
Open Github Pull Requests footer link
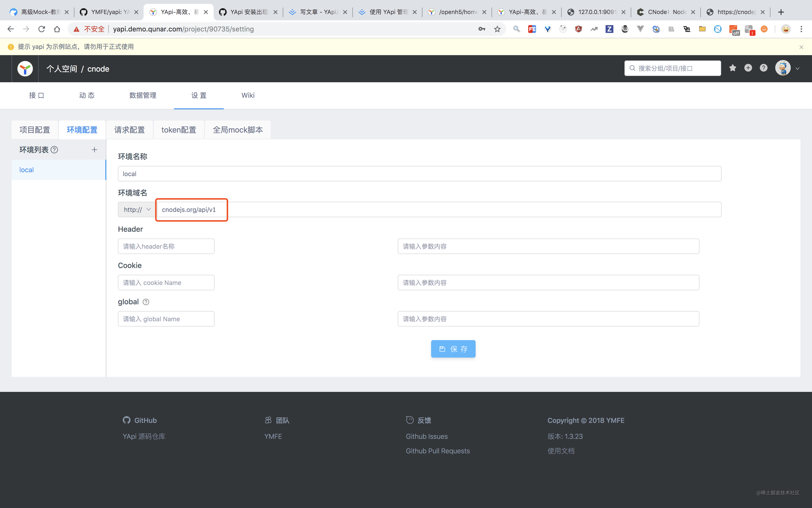click(438, 451)
